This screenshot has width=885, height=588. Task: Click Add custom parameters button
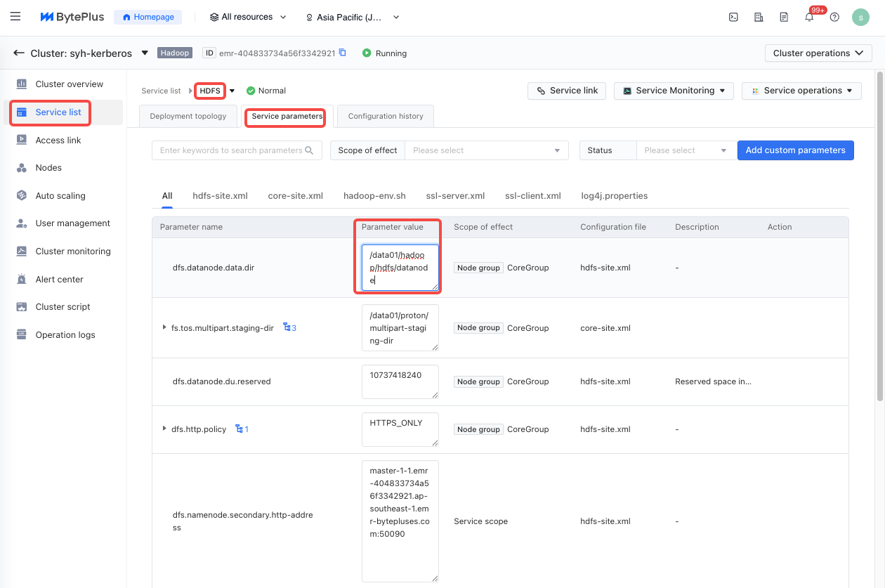795,150
